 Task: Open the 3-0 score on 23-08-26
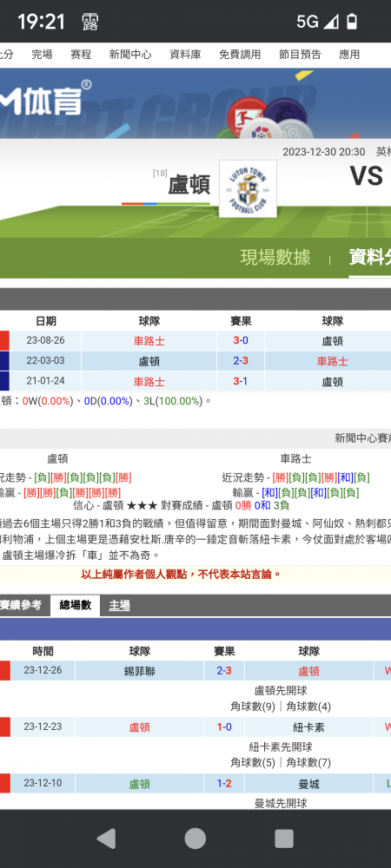point(241,341)
